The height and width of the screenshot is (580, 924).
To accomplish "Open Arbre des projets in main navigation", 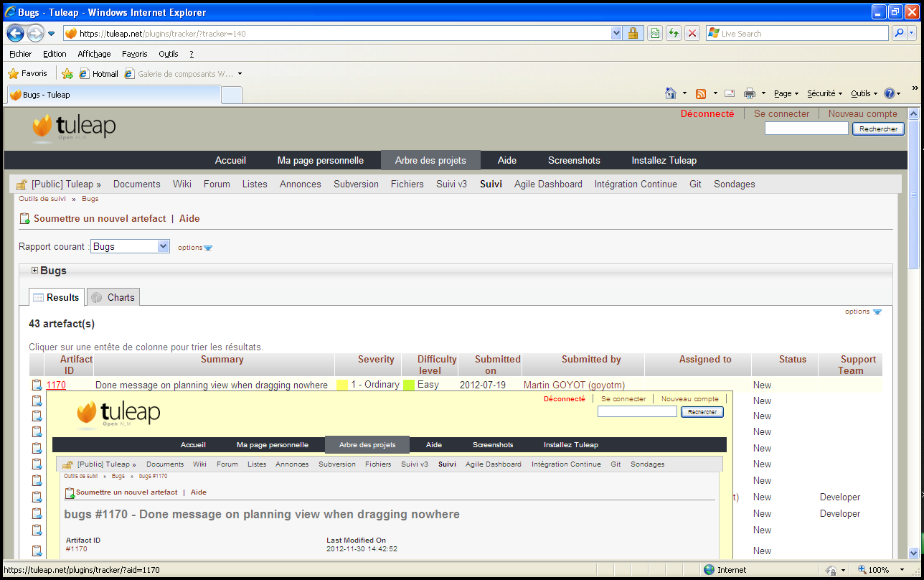I will [x=430, y=160].
